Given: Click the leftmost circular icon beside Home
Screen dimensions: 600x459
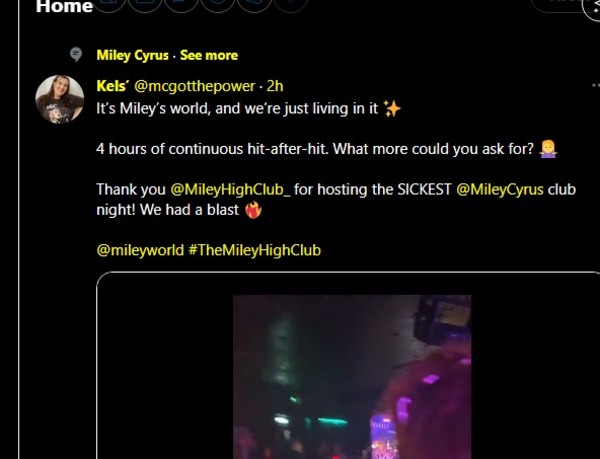Looking at the screenshot, I should [x=109, y=4].
